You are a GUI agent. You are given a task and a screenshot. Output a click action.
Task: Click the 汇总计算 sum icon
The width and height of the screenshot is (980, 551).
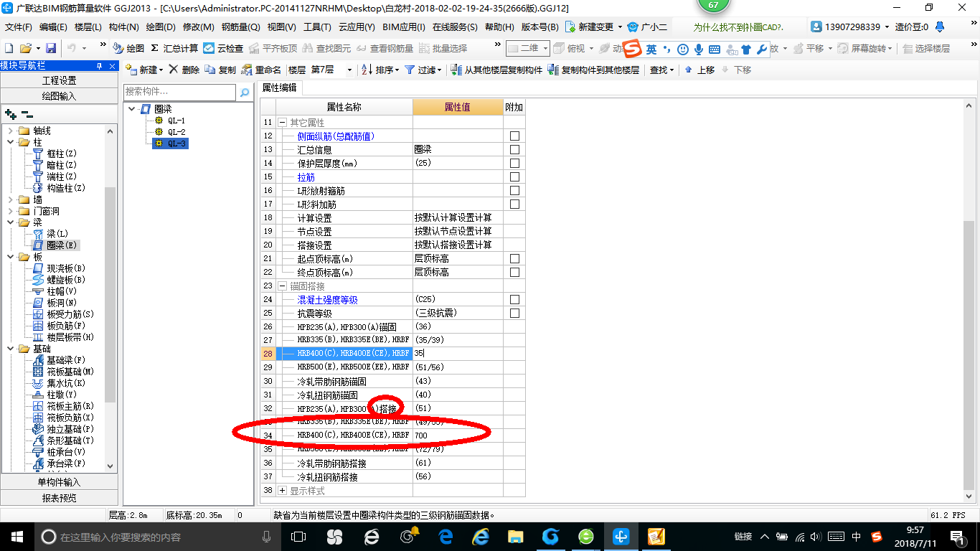coord(154,48)
